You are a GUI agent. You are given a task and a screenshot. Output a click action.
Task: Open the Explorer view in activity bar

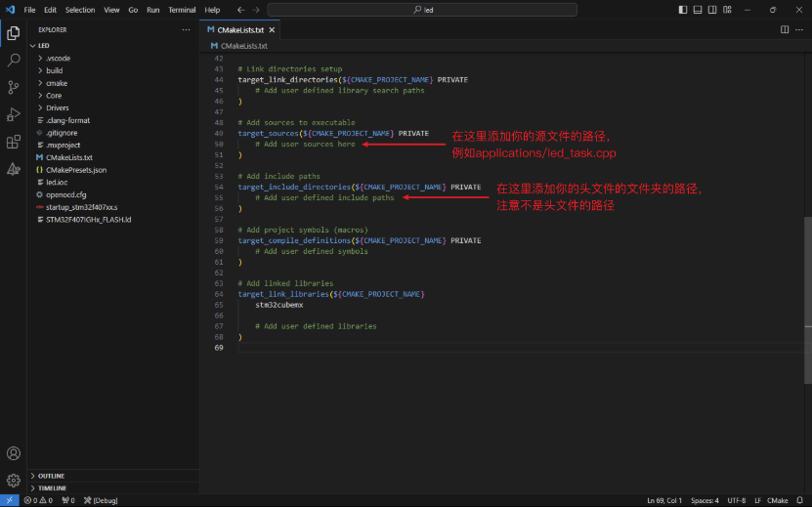(14, 33)
